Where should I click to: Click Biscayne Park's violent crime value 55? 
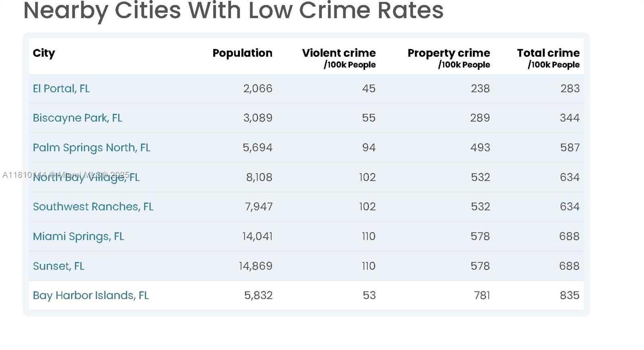click(369, 118)
